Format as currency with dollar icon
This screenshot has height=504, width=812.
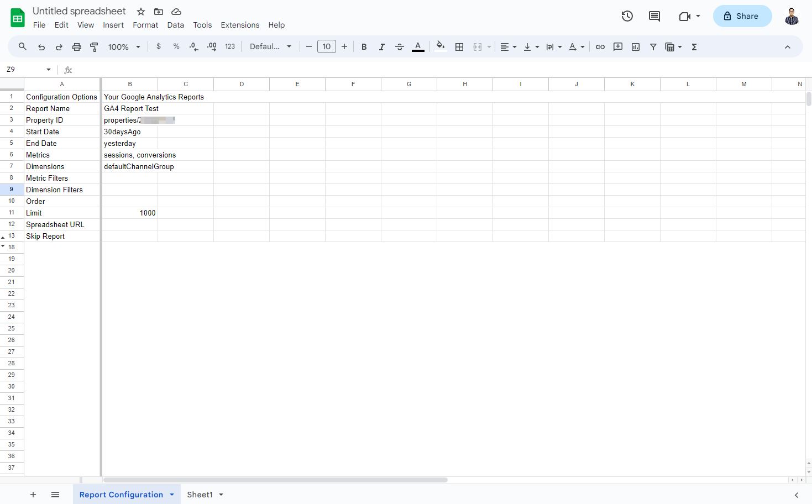(159, 47)
